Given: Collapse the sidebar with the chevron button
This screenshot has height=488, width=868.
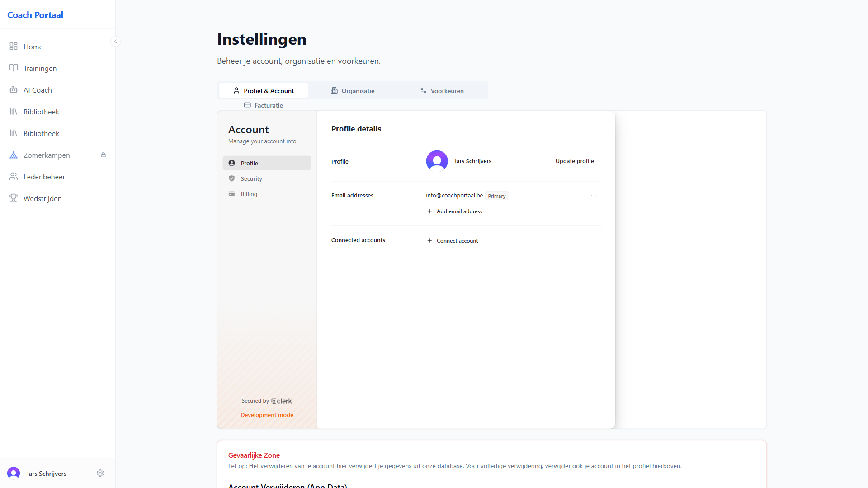Looking at the screenshot, I should tap(116, 42).
